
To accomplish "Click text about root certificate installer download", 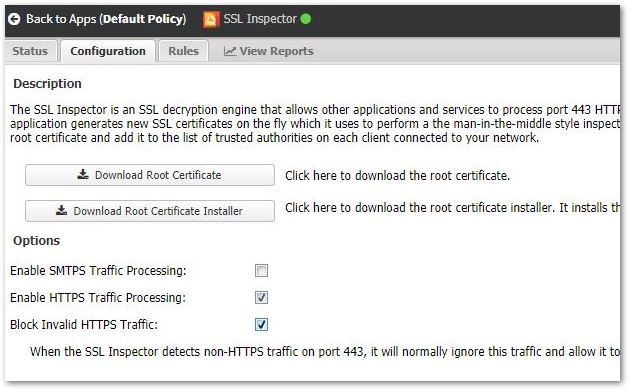I will tap(452, 207).
